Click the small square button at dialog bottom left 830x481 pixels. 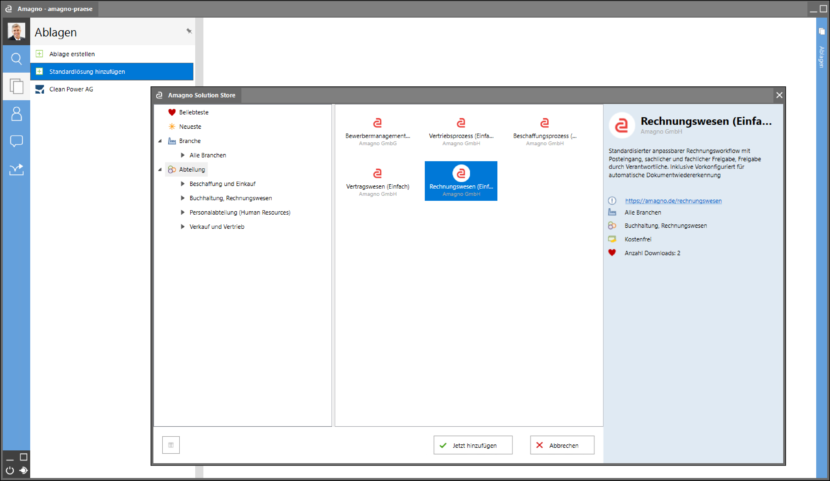click(x=171, y=445)
